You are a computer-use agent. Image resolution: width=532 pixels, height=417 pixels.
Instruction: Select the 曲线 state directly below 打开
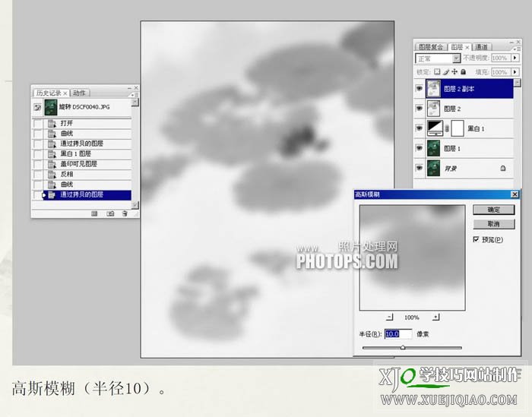point(87,134)
